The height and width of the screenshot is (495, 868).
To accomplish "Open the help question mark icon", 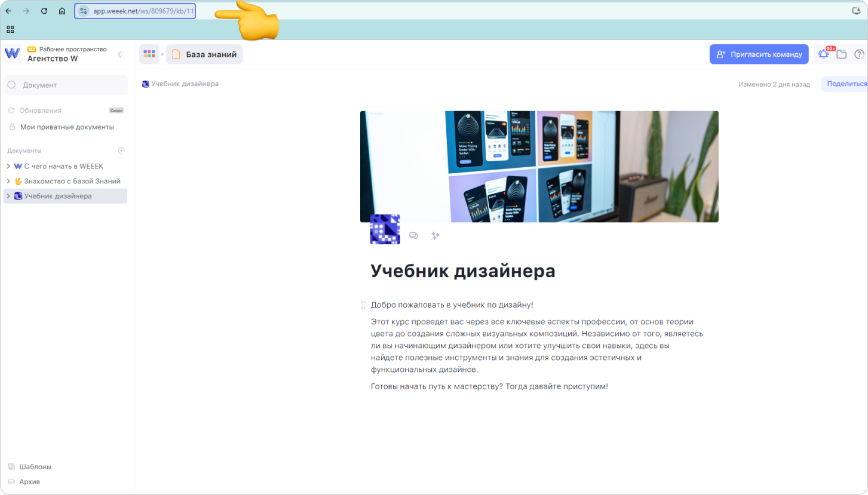I will pyautogui.click(x=860, y=54).
